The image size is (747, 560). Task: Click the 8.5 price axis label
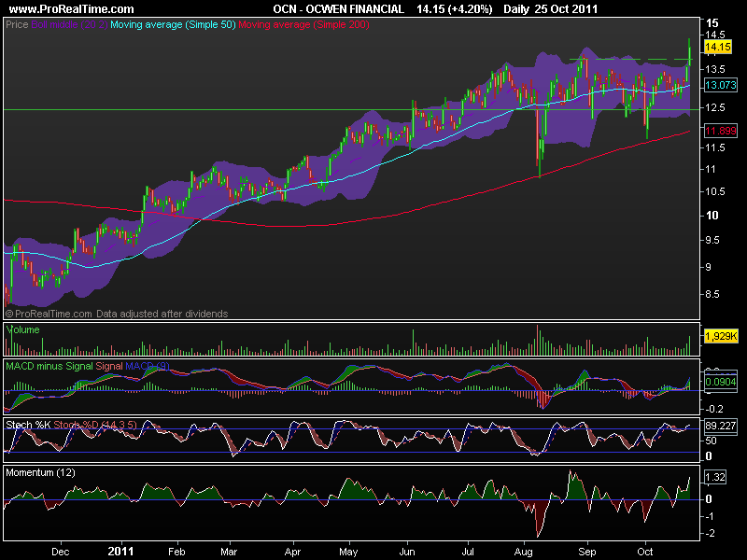713,294
